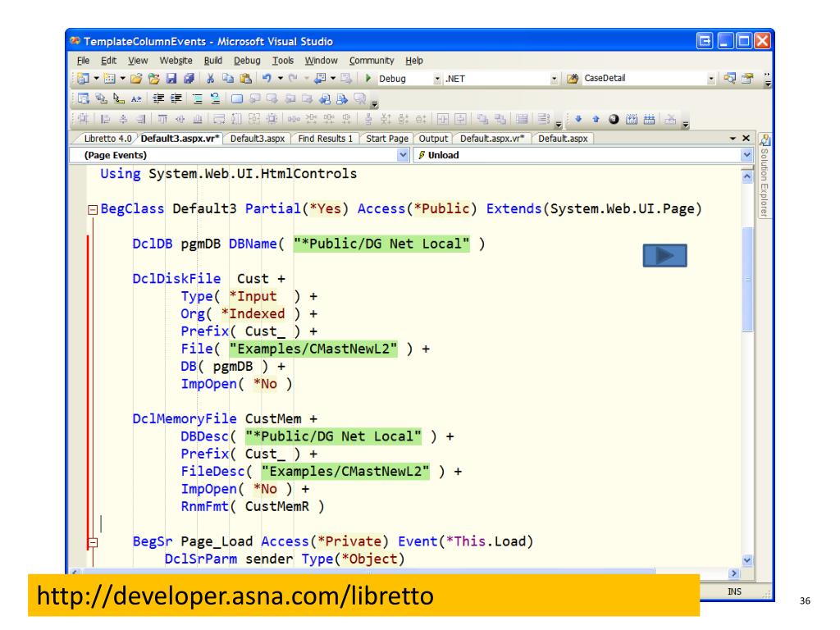The width and height of the screenshot is (840, 630).
Task: Open the Community menu
Action: [372, 61]
